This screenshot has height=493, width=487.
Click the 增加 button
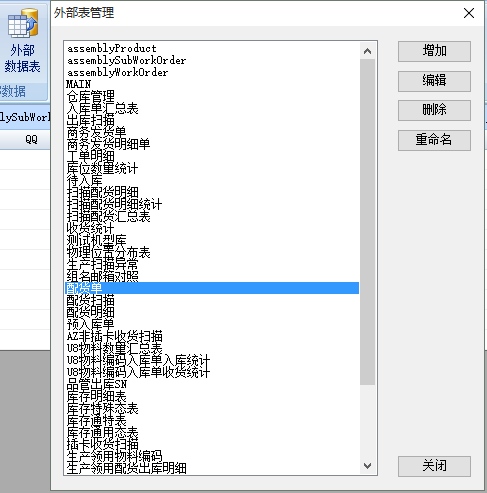(x=434, y=51)
